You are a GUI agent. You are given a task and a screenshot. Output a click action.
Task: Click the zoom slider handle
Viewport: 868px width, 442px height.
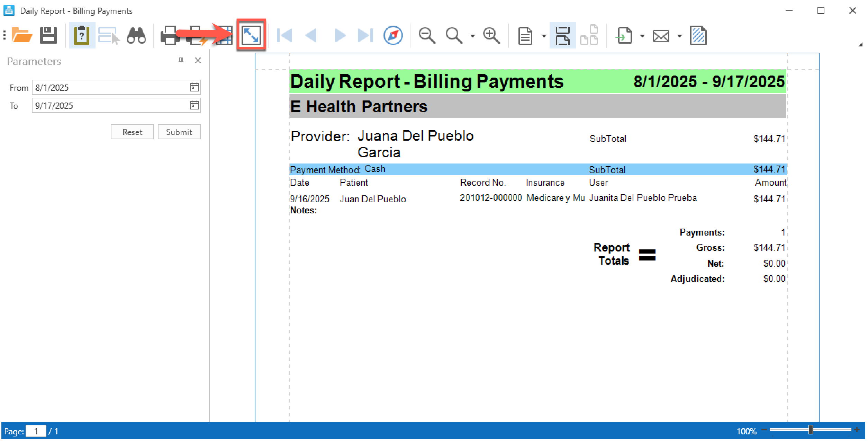pyautogui.click(x=811, y=430)
